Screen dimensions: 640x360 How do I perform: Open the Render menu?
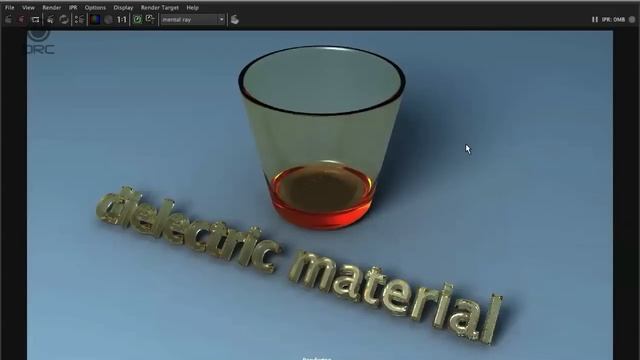point(51,7)
